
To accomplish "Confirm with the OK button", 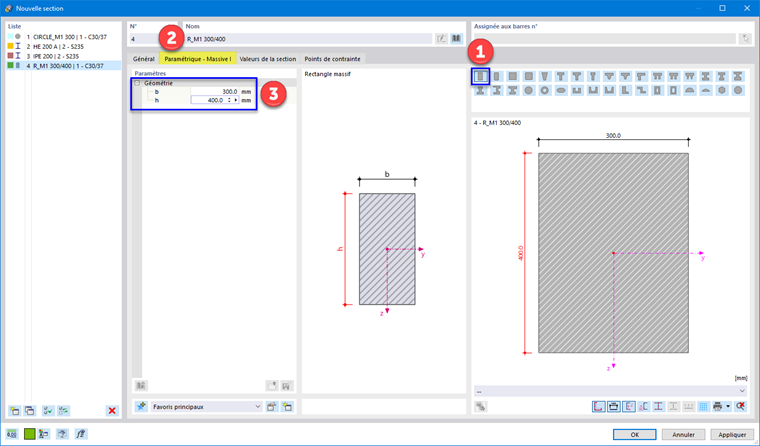I will tap(634, 434).
